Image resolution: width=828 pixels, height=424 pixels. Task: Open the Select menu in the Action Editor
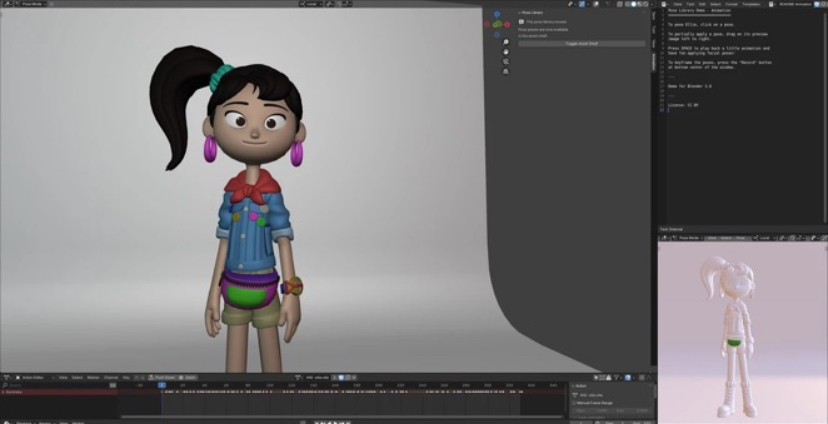(x=77, y=378)
